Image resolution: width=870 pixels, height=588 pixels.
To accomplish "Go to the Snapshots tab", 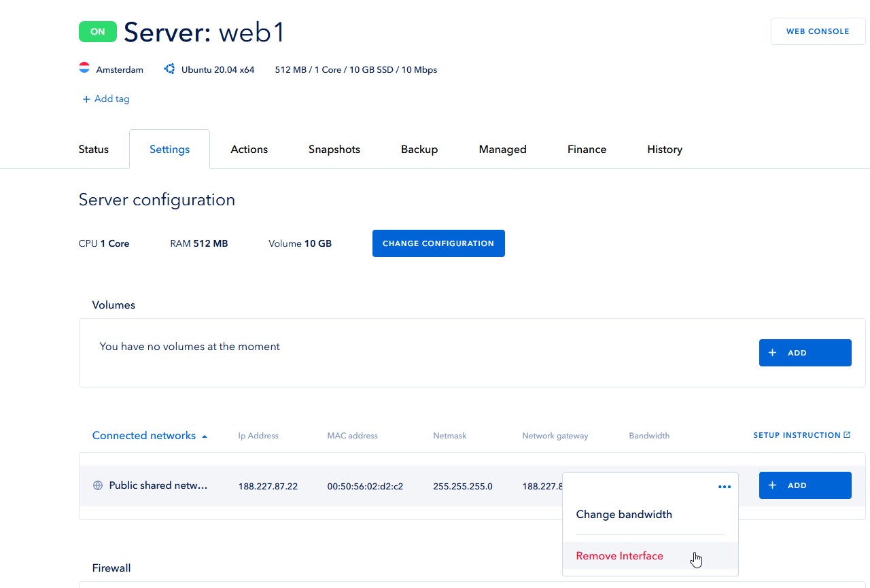I will 334,150.
